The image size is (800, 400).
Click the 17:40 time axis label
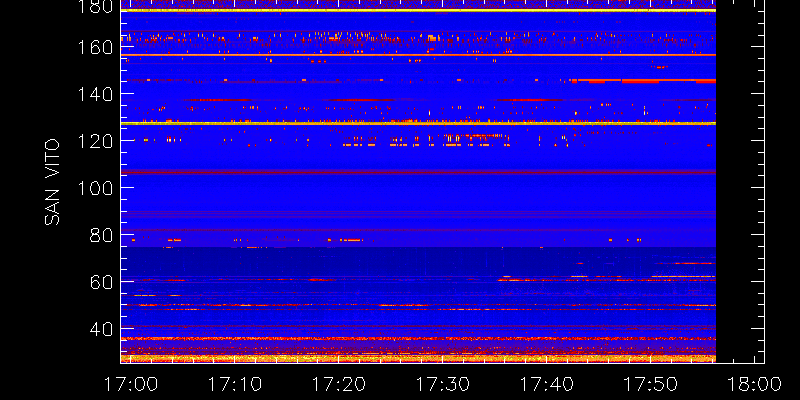coord(547,384)
